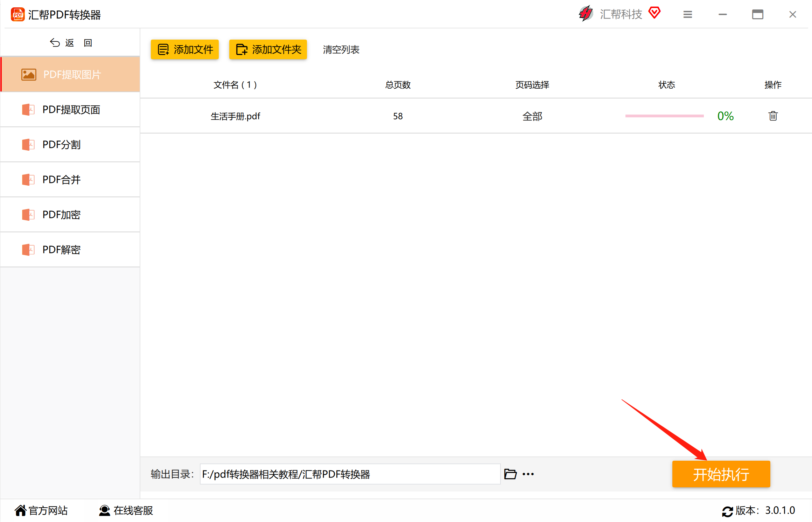
Task: Select page range 全部 for 生活手册.pdf
Action: pyautogui.click(x=532, y=116)
